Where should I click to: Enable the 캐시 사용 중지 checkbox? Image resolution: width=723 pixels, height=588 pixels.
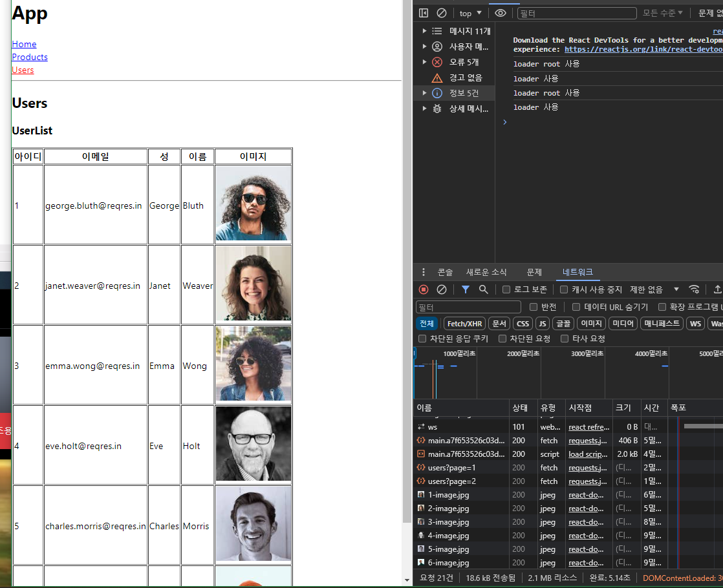563,289
